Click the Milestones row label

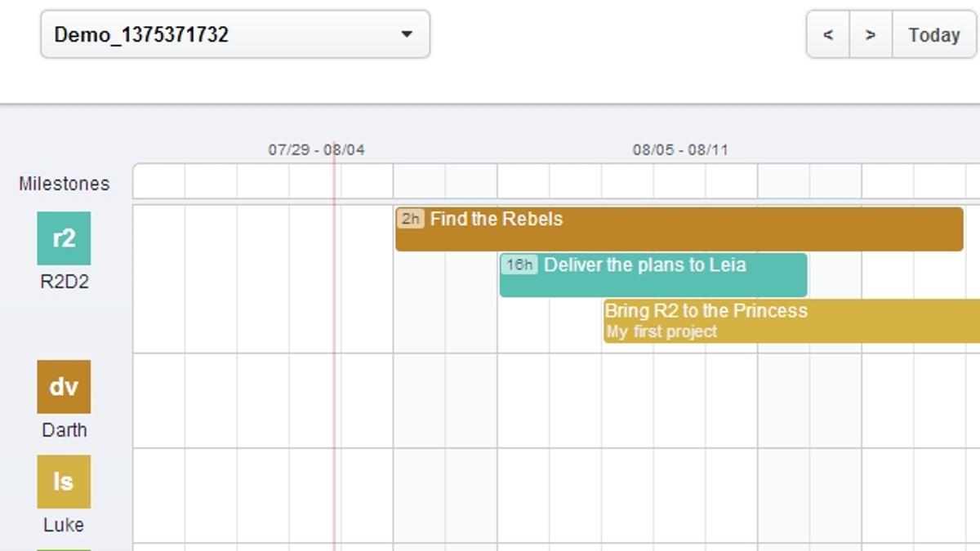point(65,184)
